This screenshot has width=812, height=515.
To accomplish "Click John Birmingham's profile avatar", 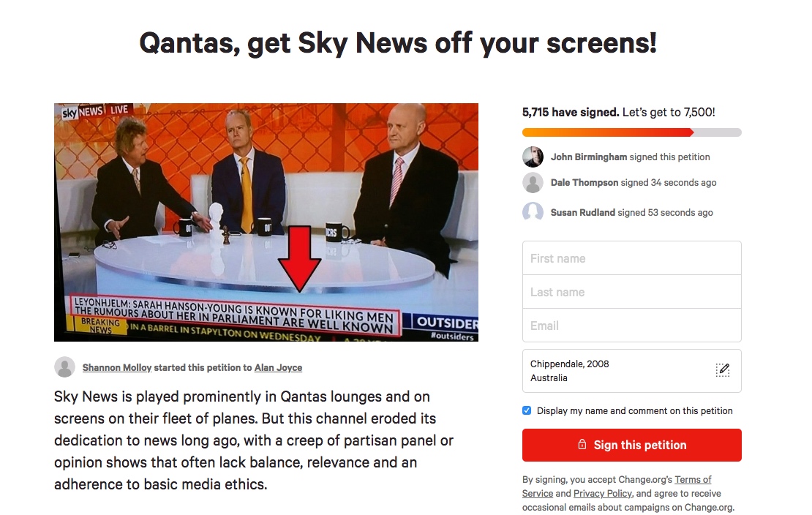I will [533, 157].
